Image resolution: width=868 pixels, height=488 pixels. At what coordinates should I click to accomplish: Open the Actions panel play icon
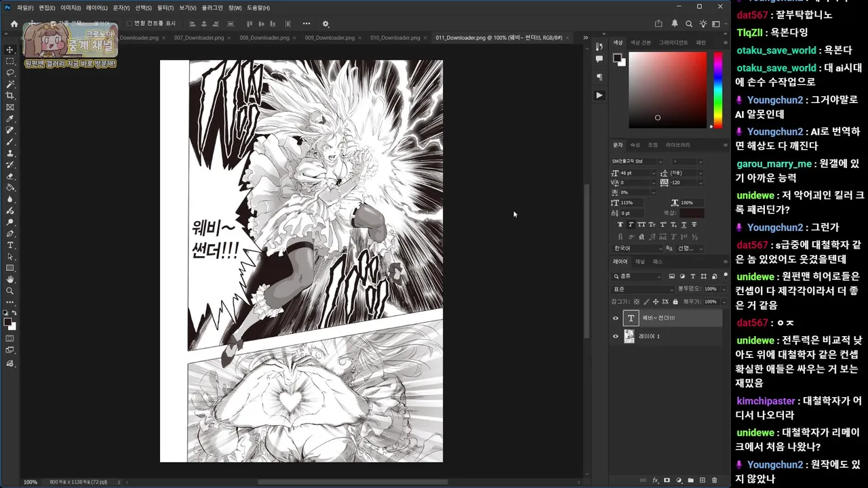tap(599, 96)
